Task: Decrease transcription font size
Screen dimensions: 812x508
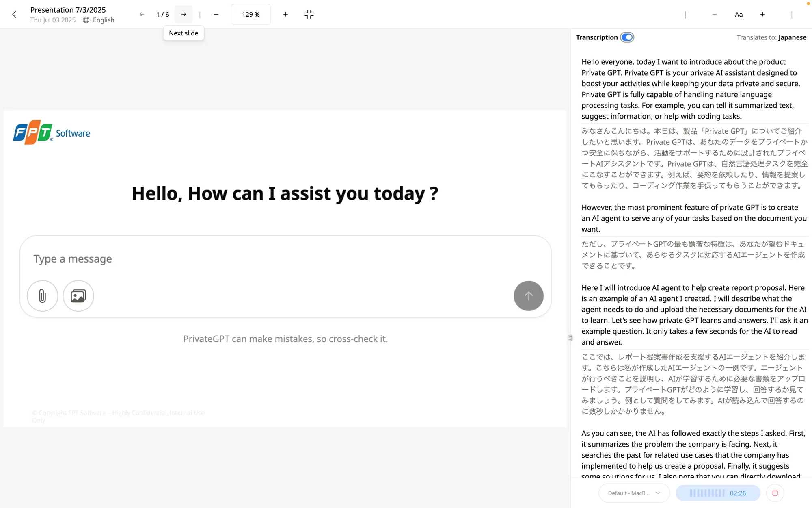Action: [715, 15]
